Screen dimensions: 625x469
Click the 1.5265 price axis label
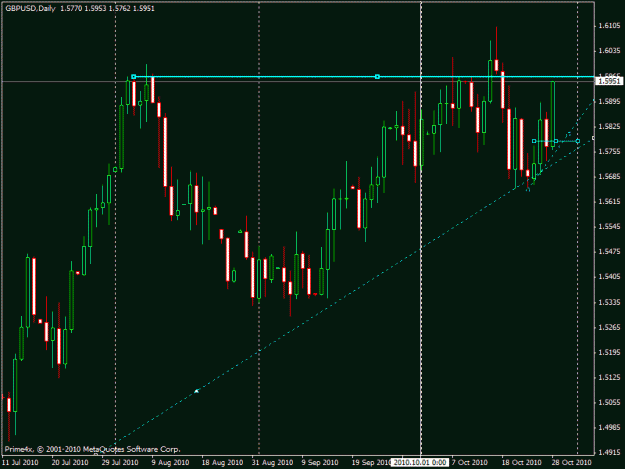[609, 328]
